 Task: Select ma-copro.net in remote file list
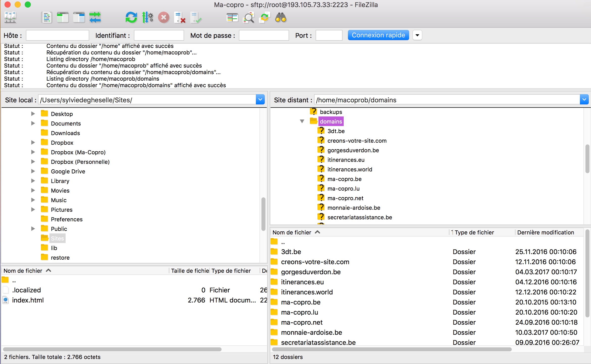coord(427,322)
